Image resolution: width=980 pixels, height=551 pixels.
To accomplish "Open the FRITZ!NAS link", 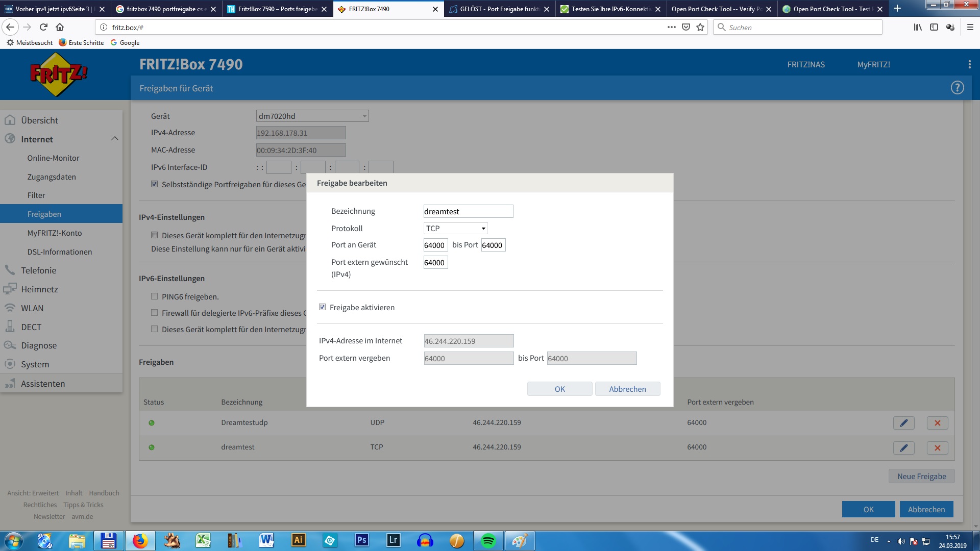I will (805, 64).
